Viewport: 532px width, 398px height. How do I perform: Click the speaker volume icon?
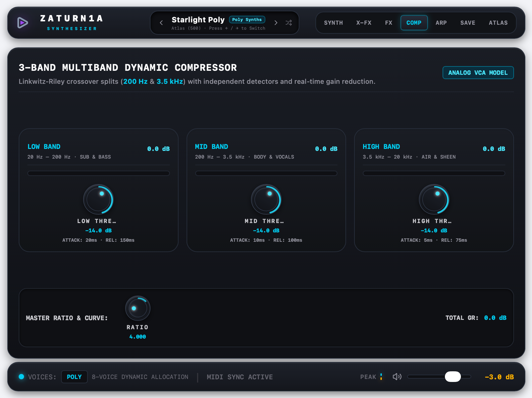click(397, 377)
